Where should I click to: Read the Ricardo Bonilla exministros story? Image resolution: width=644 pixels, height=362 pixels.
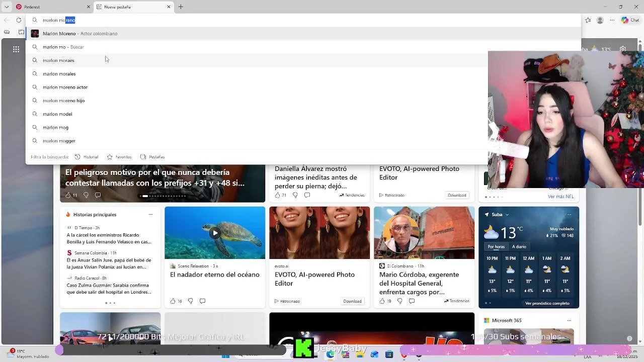tap(109, 238)
